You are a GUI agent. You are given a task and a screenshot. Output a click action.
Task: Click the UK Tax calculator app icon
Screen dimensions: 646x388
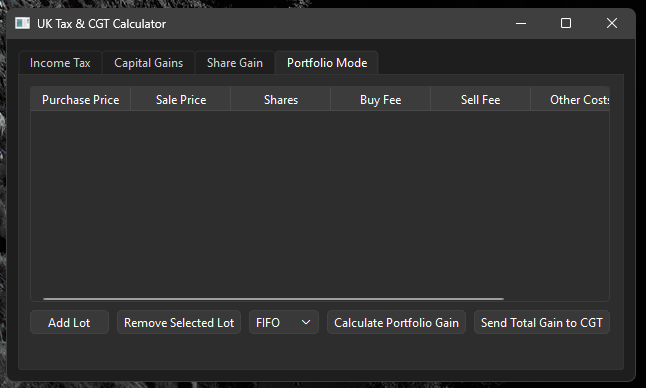pos(22,23)
